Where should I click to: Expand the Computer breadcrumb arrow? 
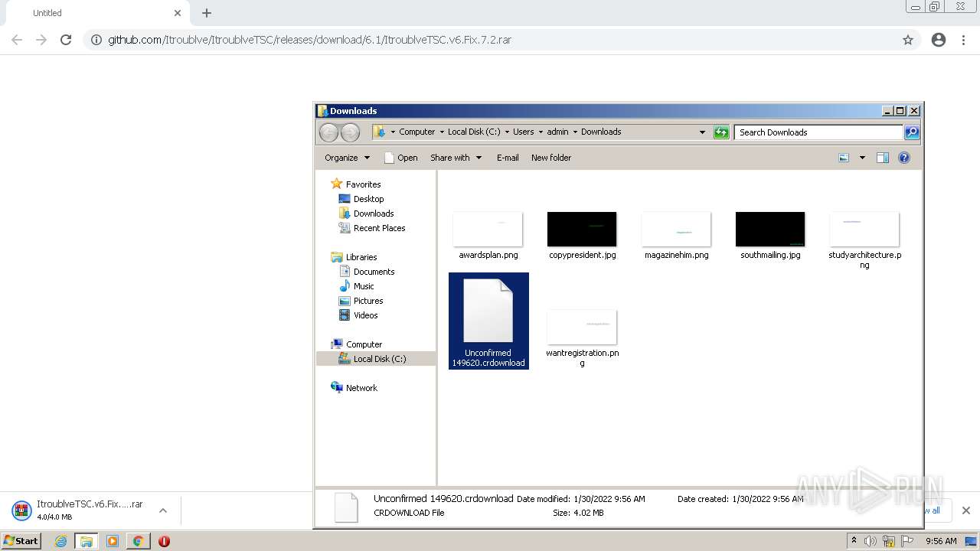point(442,132)
